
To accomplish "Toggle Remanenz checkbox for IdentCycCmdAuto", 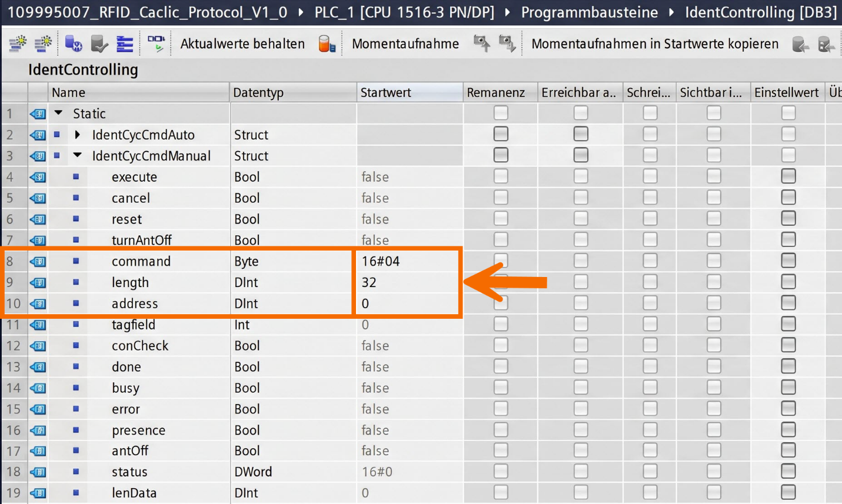I will point(501,134).
